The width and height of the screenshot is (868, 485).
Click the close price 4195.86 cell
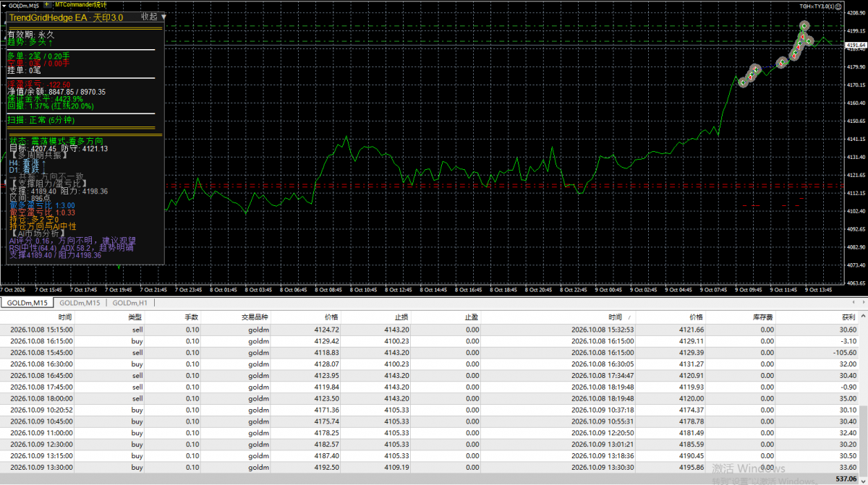click(x=690, y=467)
